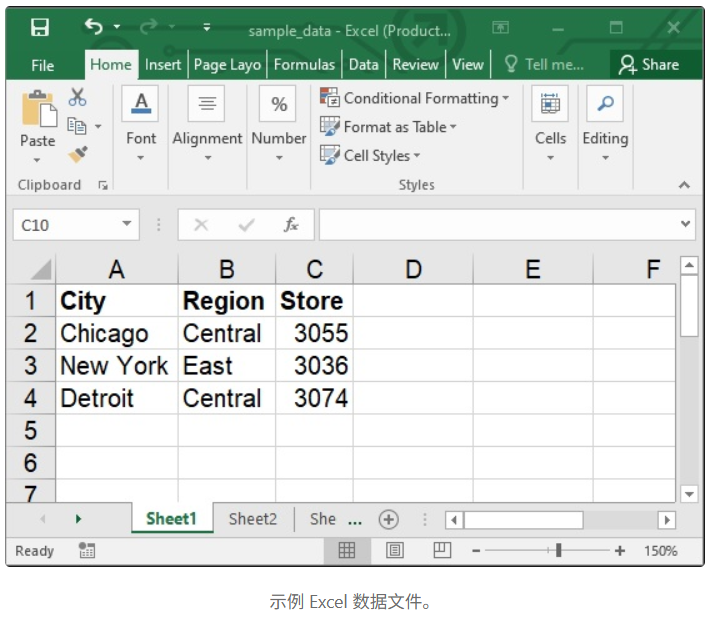Click the Cut scissors icon
This screenshot has width=711, height=619.
pos(78,97)
